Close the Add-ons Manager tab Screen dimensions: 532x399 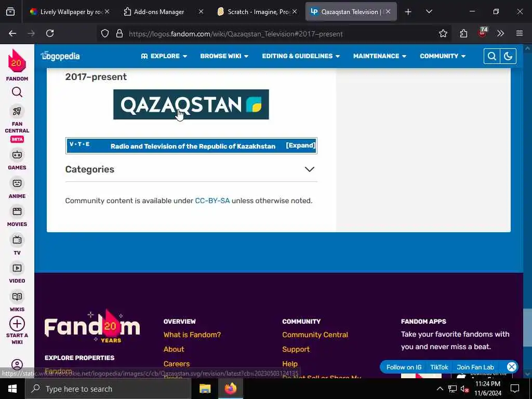tap(201, 11)
